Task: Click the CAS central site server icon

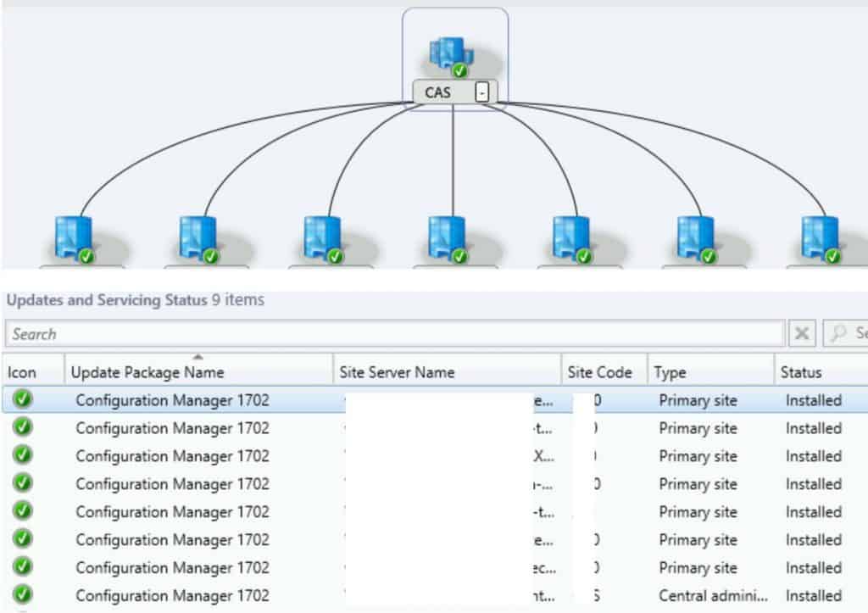Action: click(x=453, y=57)
